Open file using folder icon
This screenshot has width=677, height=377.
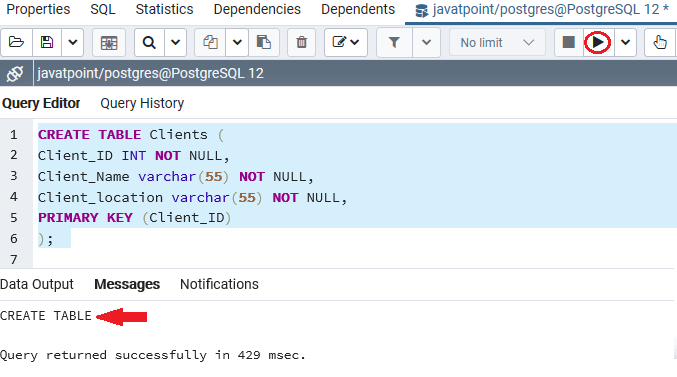pyautogui.click(x=16, y=42)
